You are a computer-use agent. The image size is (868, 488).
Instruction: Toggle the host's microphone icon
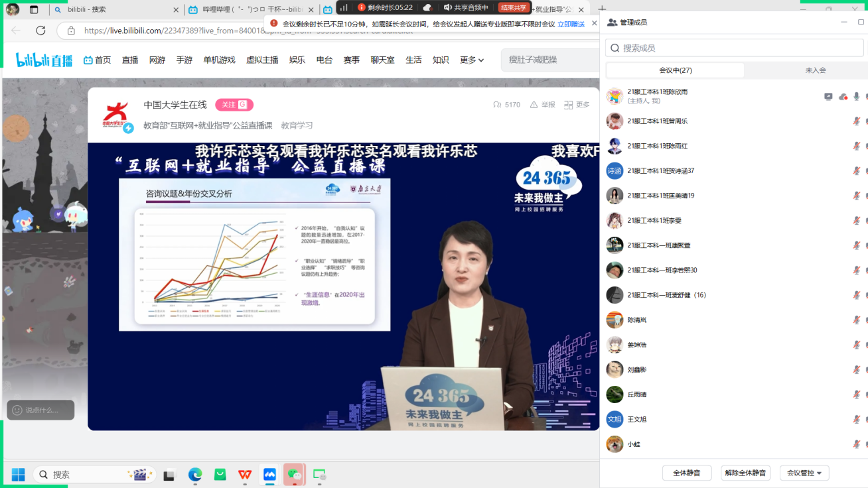(x=857, y=97)
